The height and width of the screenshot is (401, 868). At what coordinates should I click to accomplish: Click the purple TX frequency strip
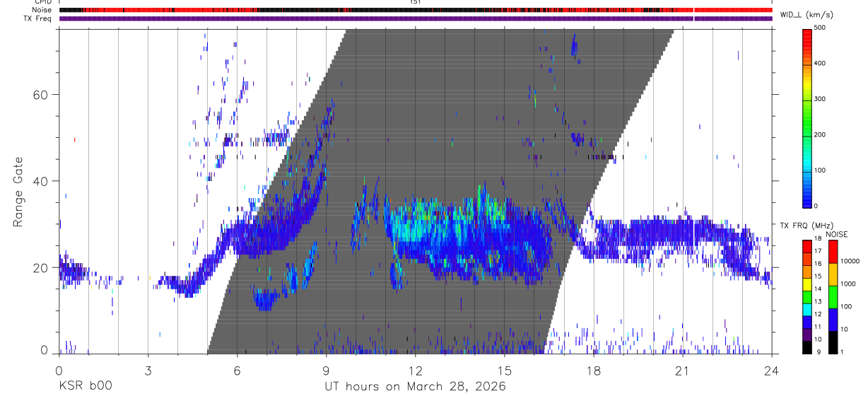415,18
